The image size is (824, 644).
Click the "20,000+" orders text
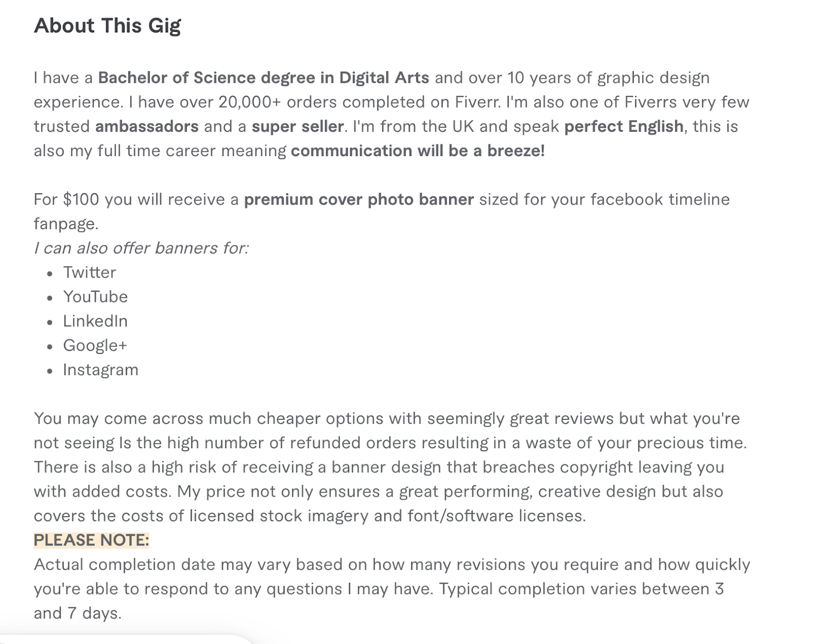point(250,102)
